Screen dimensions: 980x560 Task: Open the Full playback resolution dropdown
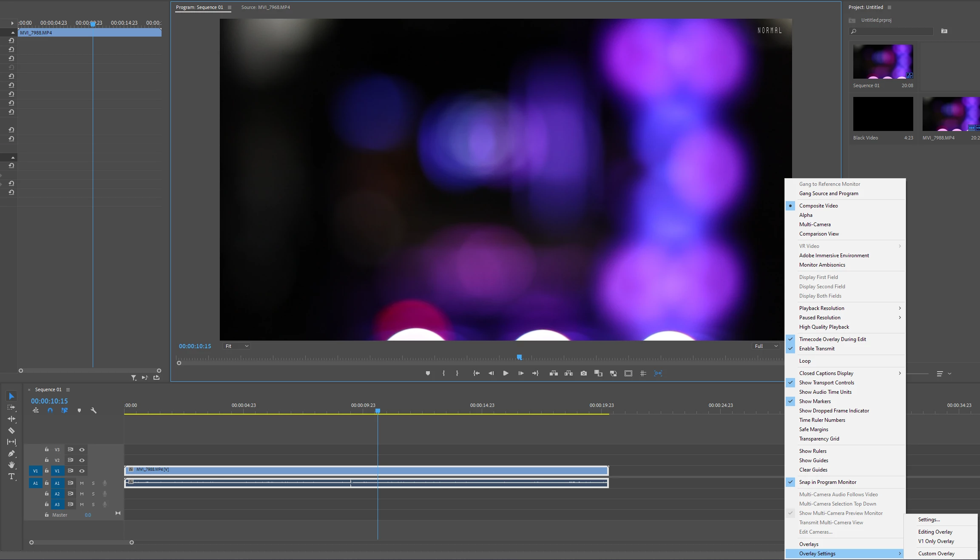click(766, 346)
